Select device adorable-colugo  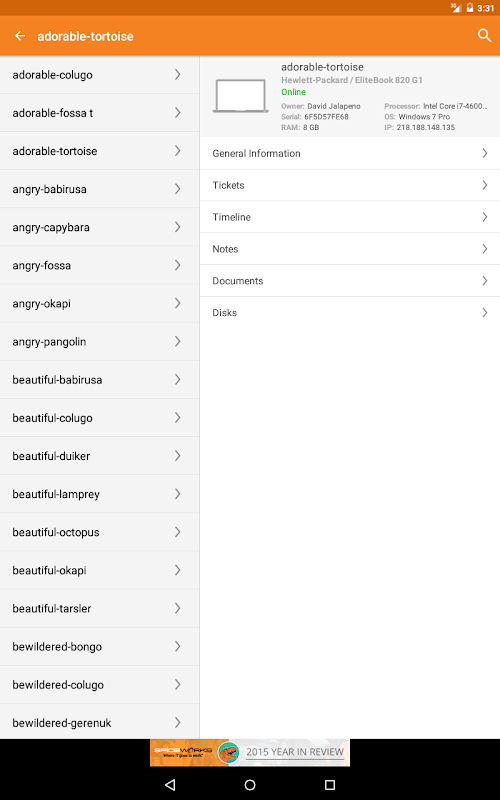(x=99, y=74)
